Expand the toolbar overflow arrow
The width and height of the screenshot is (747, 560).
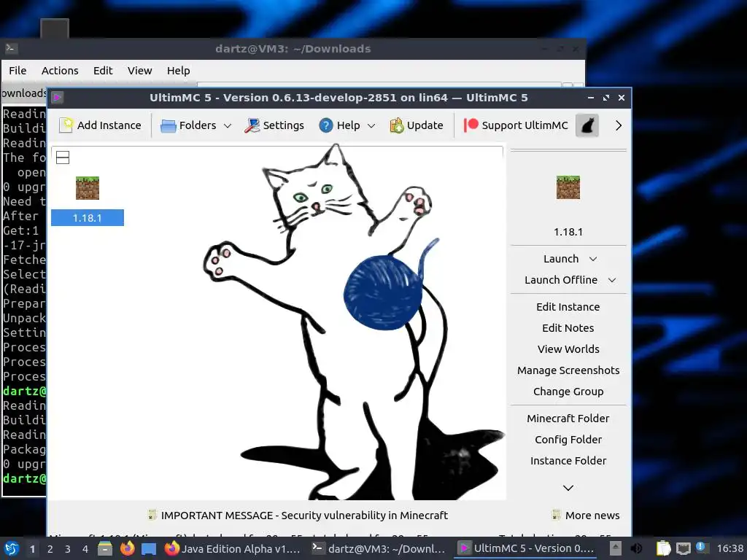pyautogui.click(x=619, y=125)
